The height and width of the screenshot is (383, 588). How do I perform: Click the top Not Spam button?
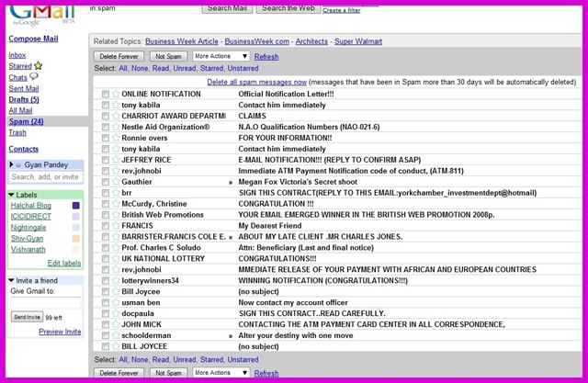point(168,56)
